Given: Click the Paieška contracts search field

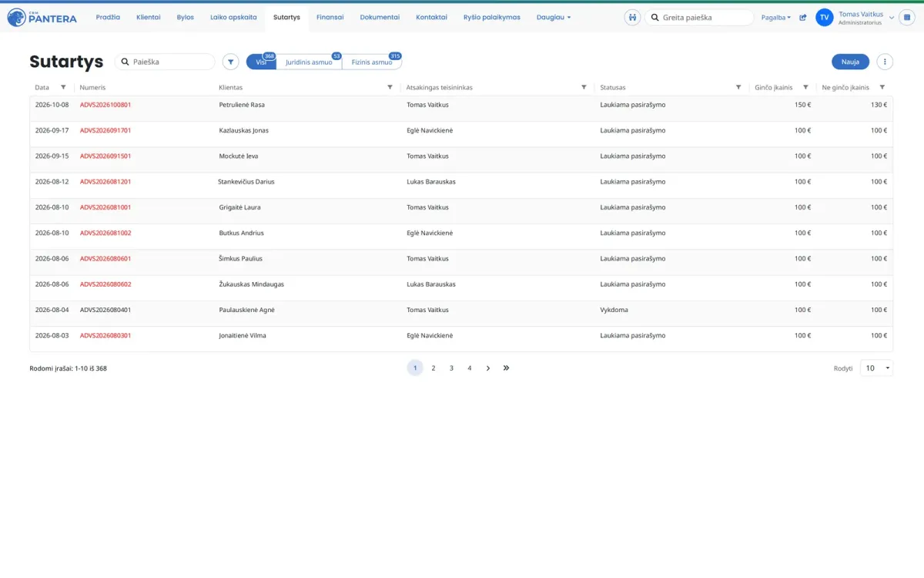Looking at the screenshot, I should [165, 62].
